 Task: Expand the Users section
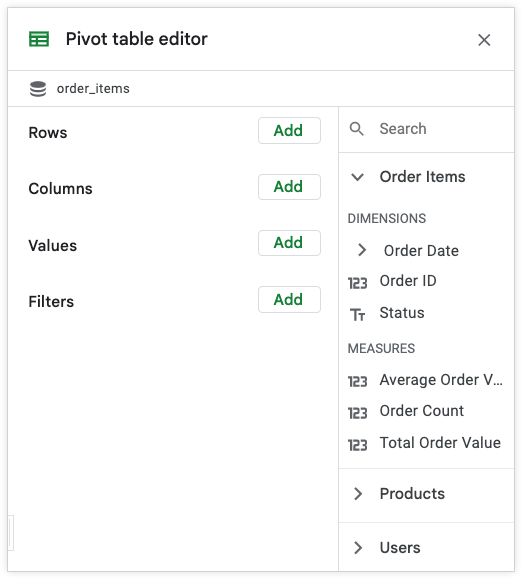pos(358,548)
